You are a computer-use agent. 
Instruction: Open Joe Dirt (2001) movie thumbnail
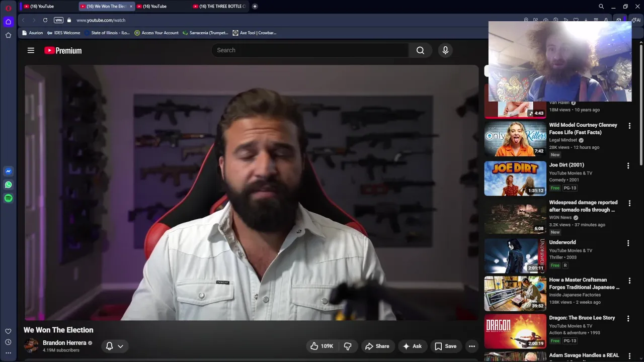(x=515, y=178)
